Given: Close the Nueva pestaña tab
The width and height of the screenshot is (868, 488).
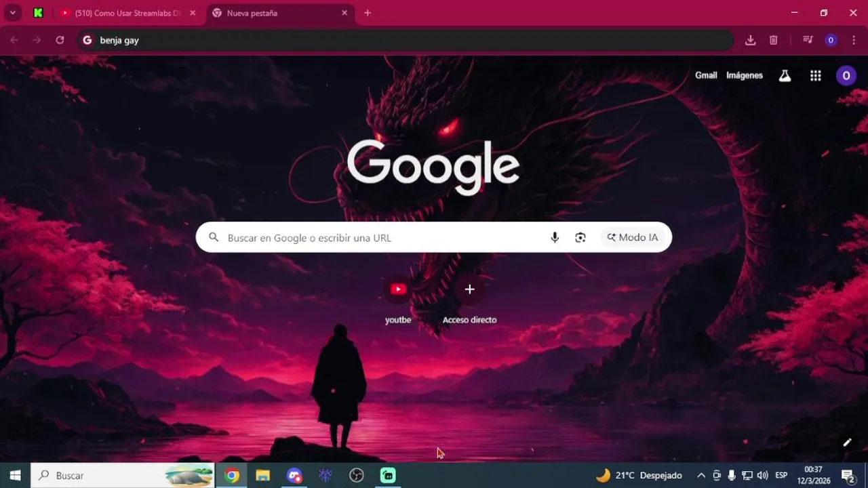Looking at the screenshot, I should click(x=344, y=13).
